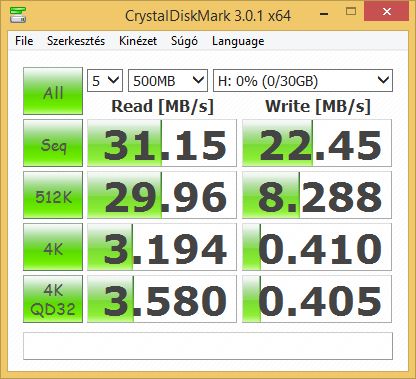This screenshot has width=416, height=379.
Task: Run all benchmarks with the All button
Action: click(53, 91)
